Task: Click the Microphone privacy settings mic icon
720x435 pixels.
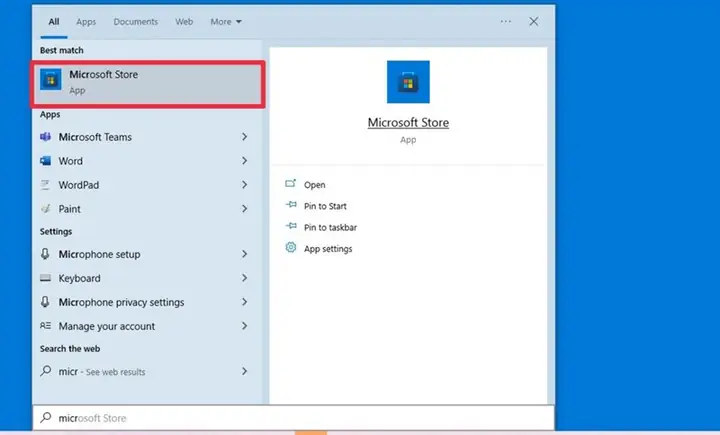Action: 45,302
